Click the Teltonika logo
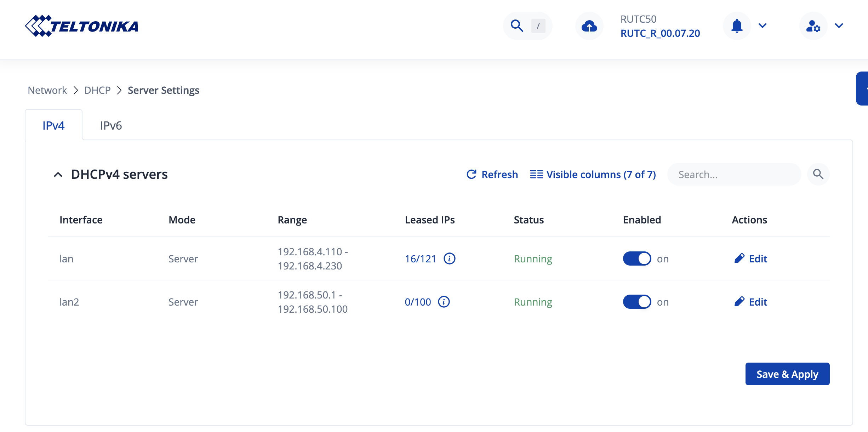 pyautogui.click(x=81, y=26)
